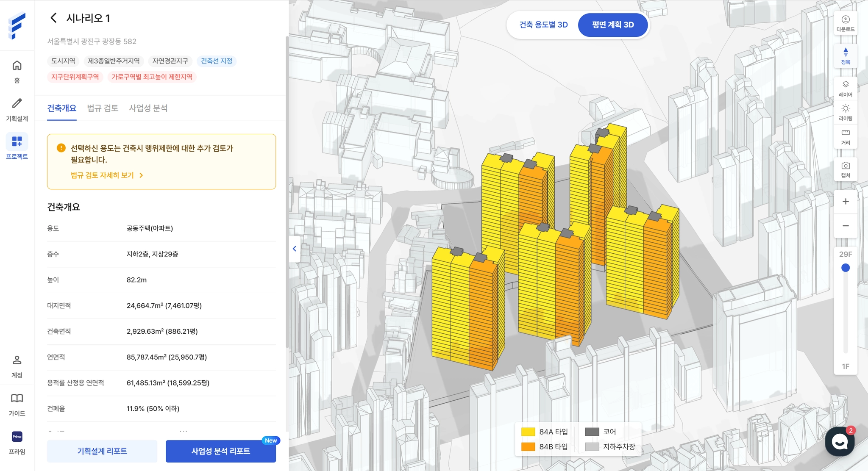Open the chat support bubble
868x471 pixels.
tap(839, 441)
